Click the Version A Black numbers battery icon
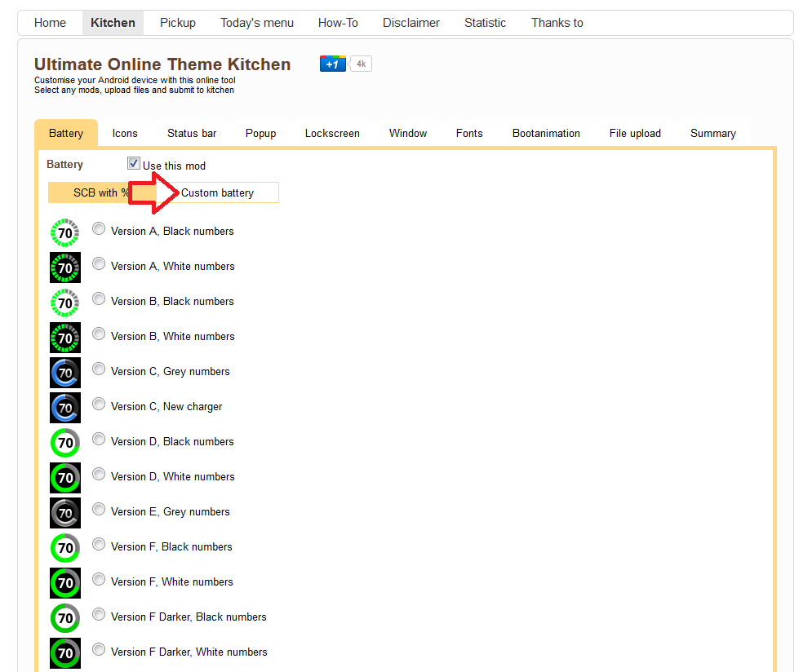The image size is (812, 672). (65, 232)
